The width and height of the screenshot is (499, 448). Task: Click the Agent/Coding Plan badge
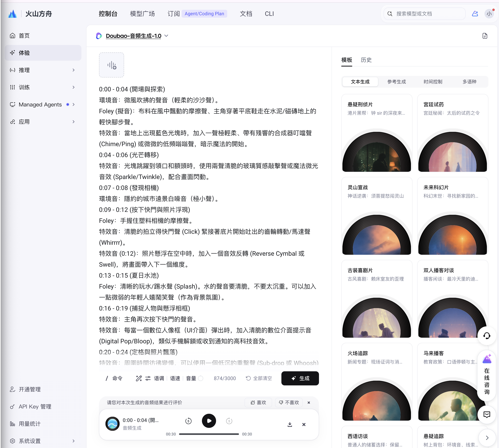(204, 14)
